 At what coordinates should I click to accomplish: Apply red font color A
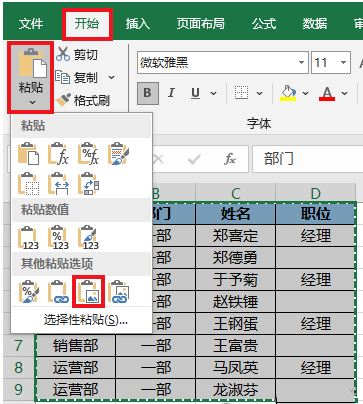327,93
